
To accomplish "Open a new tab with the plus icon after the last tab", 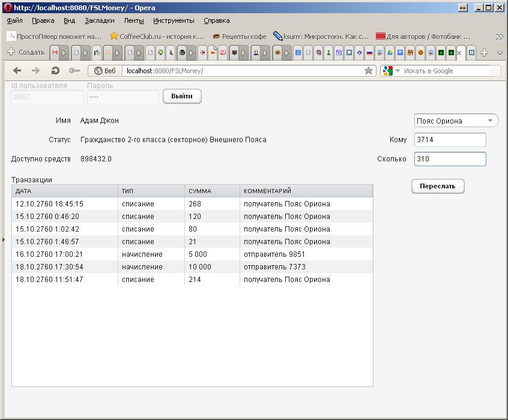I will click(x=485, y=52).
